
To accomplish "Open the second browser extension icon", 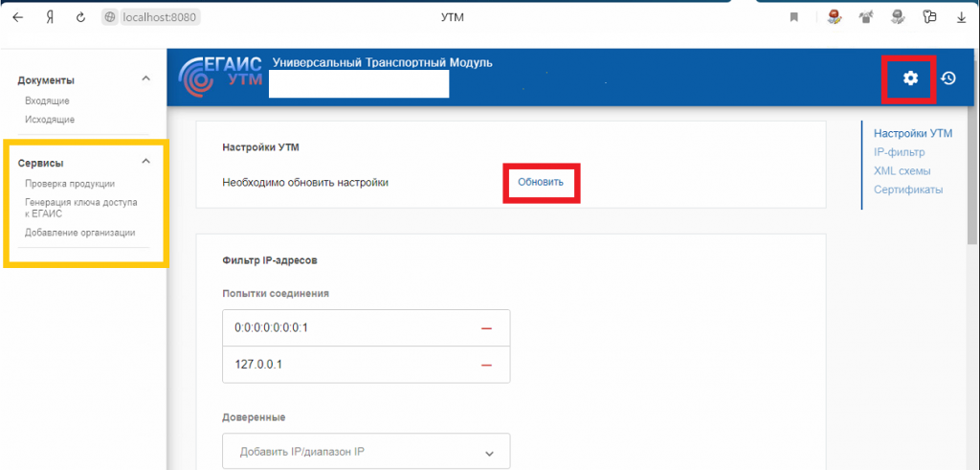I will pyautogui.click(x=865, y=17).
